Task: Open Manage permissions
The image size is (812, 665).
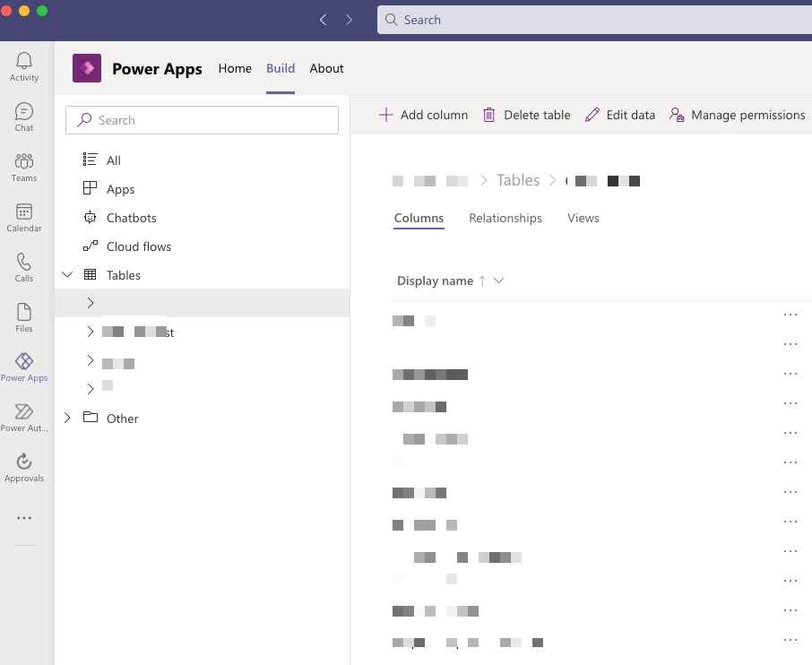Action: (737, 115)
